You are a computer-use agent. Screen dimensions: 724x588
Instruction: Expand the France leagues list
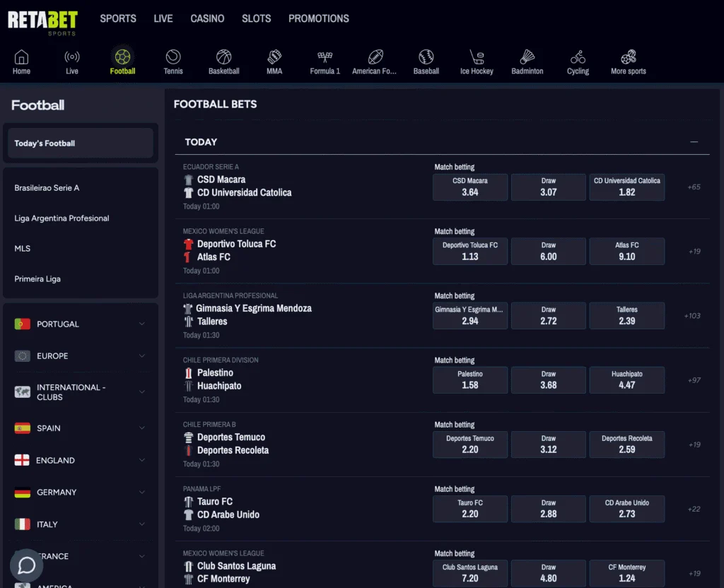pyautogui.click(x=141, y=556)
